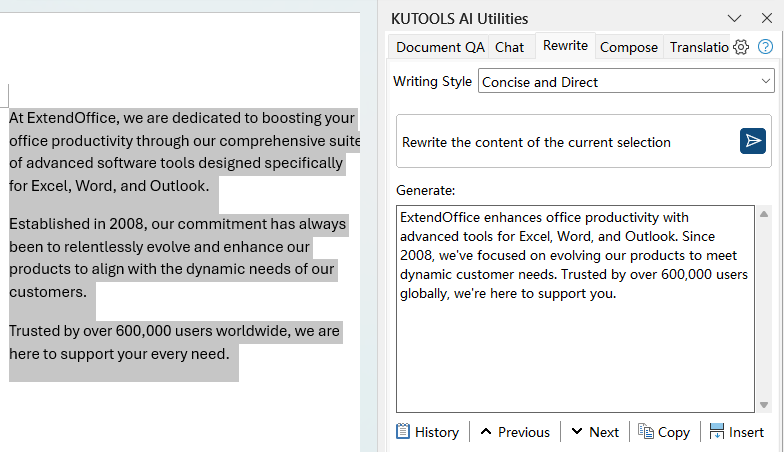Send the rewrite prompt with arrow button

click(752, 141)
